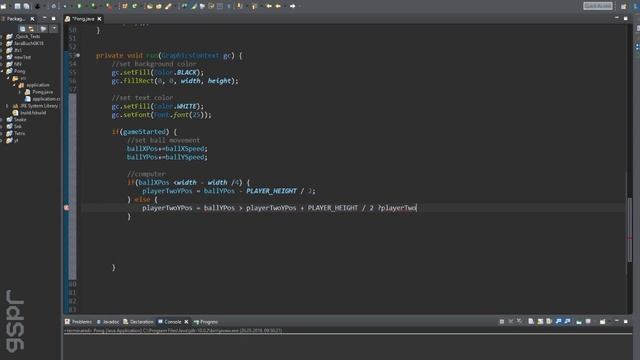The width and height of the screenshot is (640, 360).
Task: Toggle Pin Console icon
Action: 579,322
